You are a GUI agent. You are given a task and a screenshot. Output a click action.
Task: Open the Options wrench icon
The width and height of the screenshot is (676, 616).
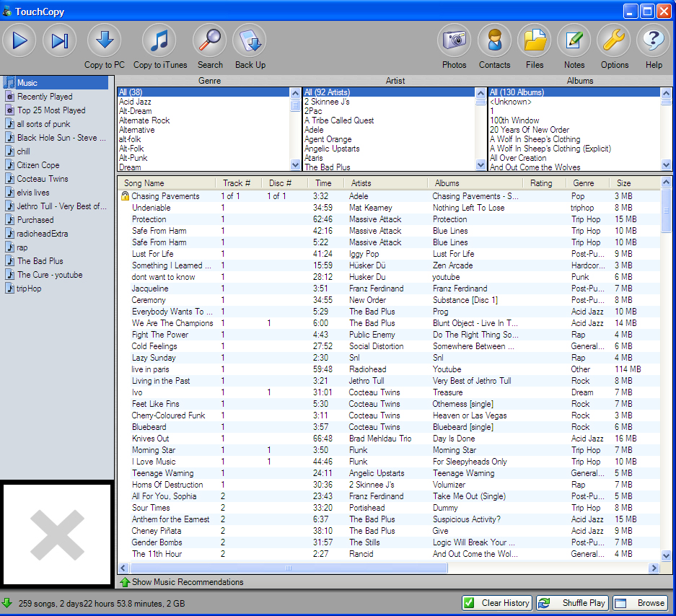click(614, 41)
